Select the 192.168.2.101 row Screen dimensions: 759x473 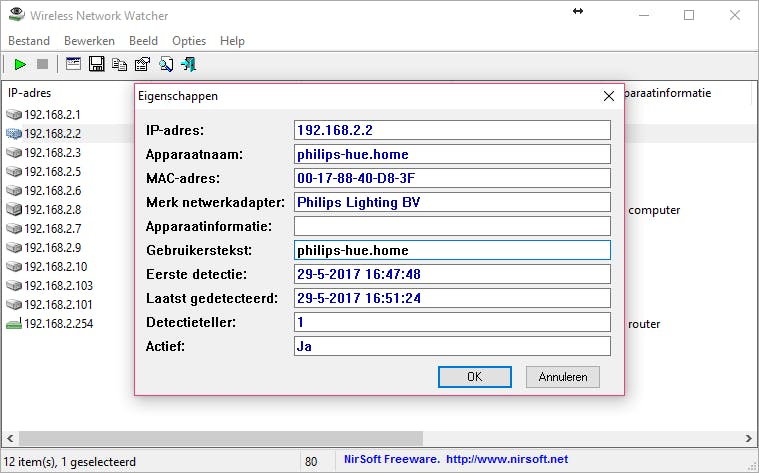58,305
